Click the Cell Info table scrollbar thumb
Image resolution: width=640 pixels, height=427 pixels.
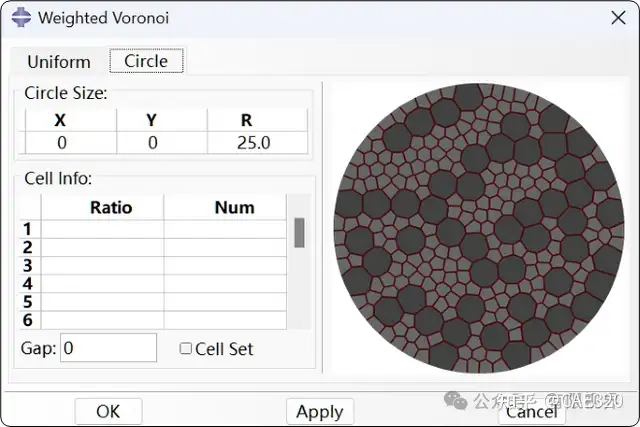click(299, 233)
